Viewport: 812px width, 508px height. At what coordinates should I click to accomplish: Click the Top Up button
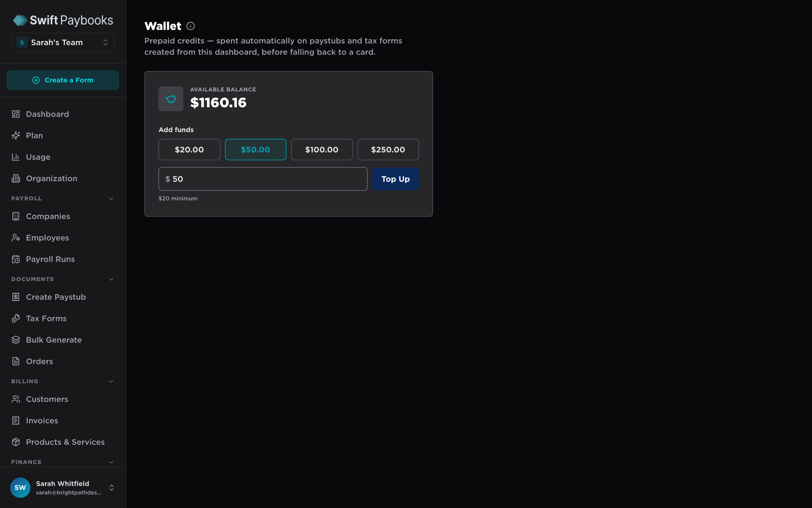395,179
